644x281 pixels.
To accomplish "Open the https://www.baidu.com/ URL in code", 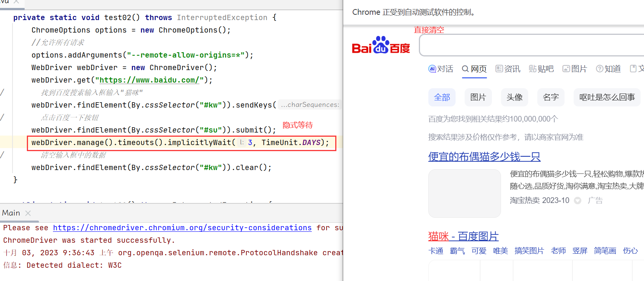I will coord(149,80).
